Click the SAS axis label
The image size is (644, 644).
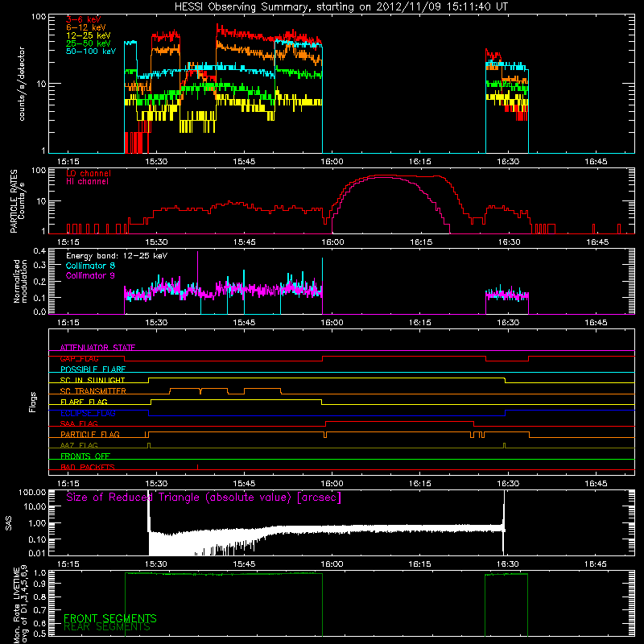point(8,523)
